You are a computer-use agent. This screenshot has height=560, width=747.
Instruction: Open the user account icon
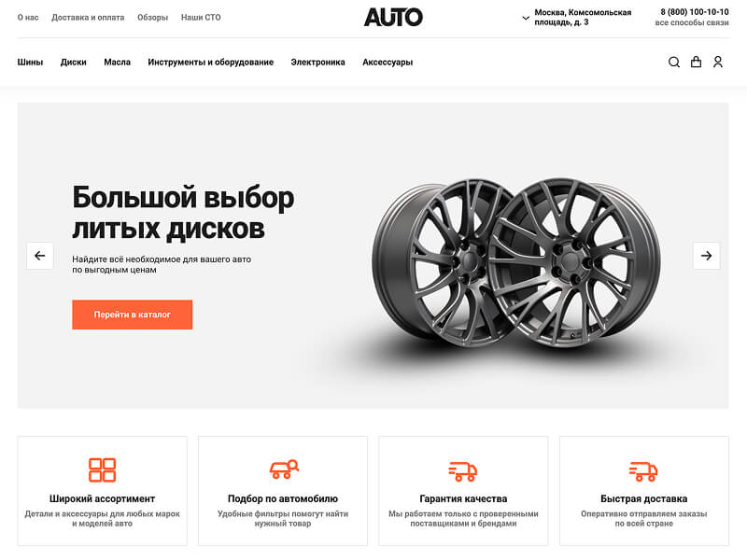pyautogui.click(x=718, y=62)
